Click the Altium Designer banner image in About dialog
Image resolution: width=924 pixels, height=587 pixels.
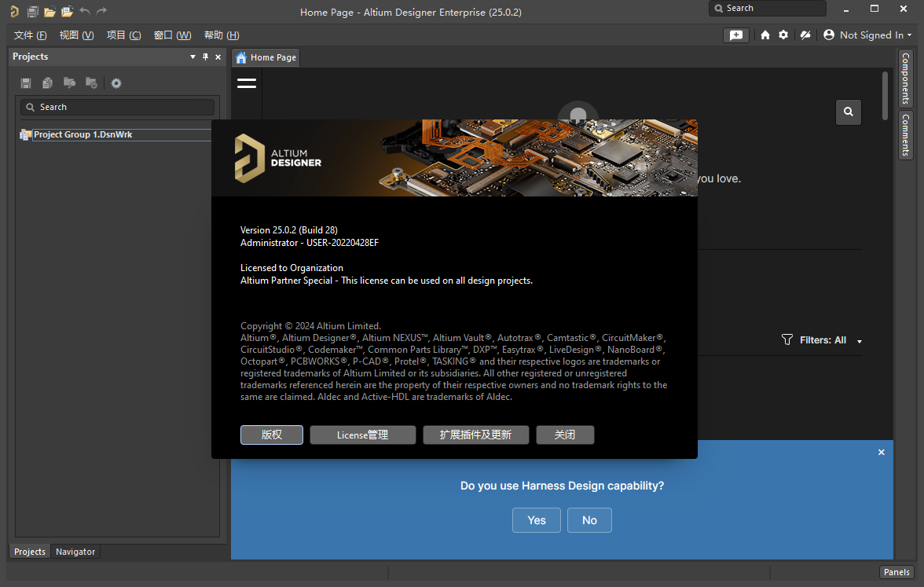pos(454,158)
